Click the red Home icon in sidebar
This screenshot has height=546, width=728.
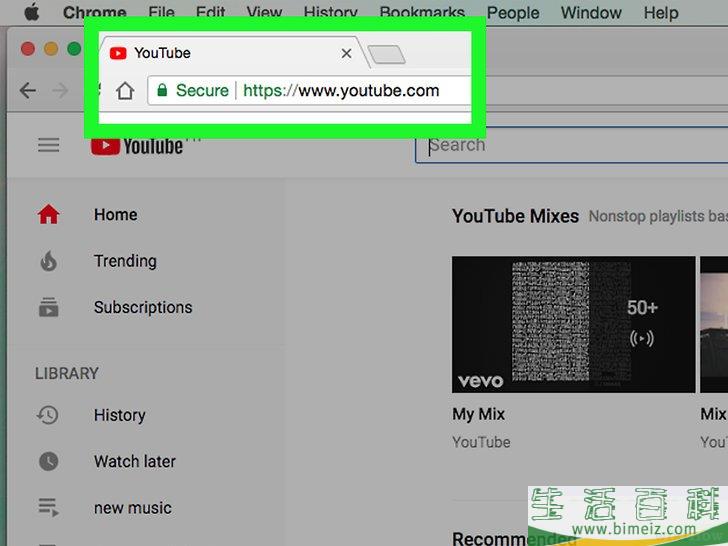click(49, 214)
